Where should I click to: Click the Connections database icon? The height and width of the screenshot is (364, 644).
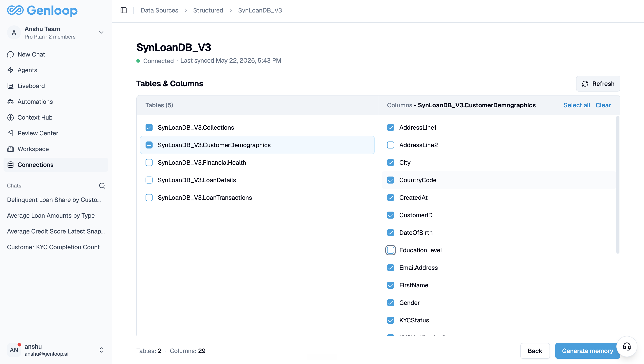click(x=11, y=164)
